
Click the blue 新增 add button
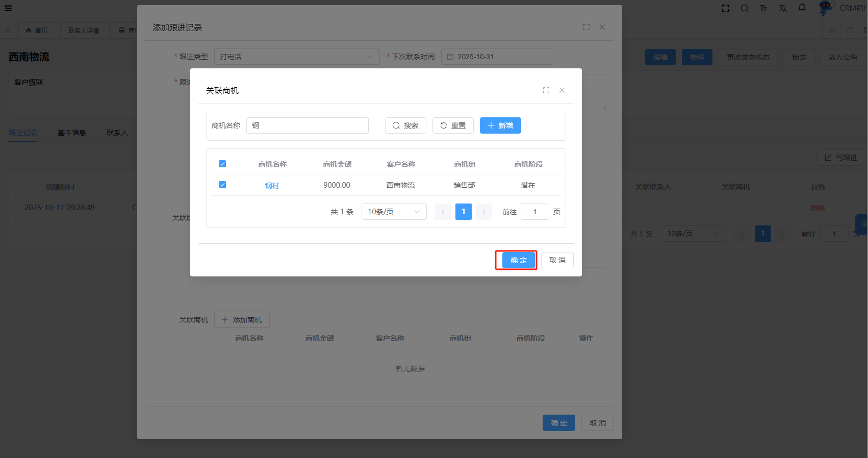(x=500, y=125)
